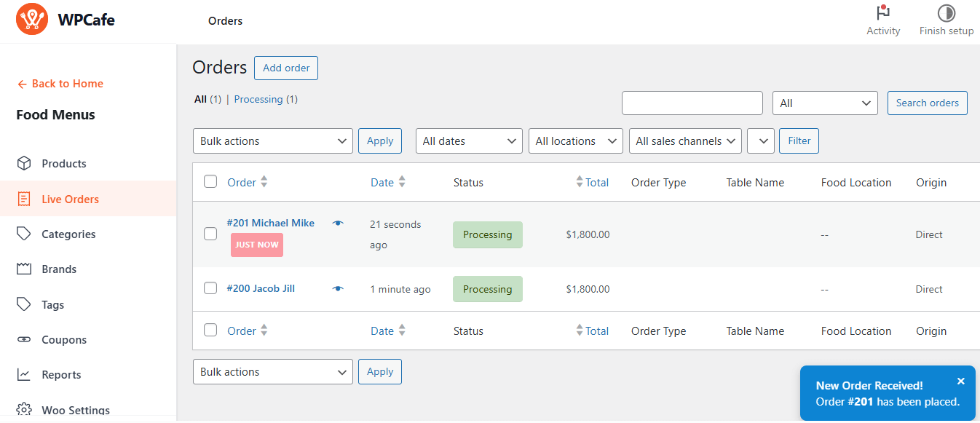Select Live Orders in the sidebar
This screenshot has width=980, height=423.
pos(70,199)
